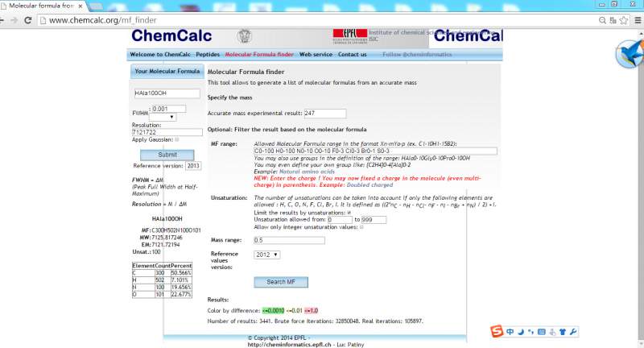Click the MW value 7125.817246
This screenshot has width=644, height=348.
point(167,238)
